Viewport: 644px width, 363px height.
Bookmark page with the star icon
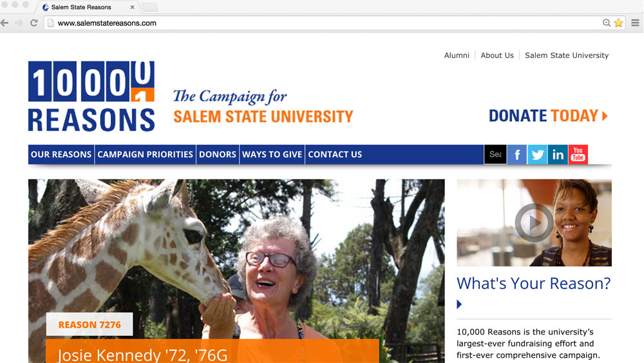coord(618,23)
